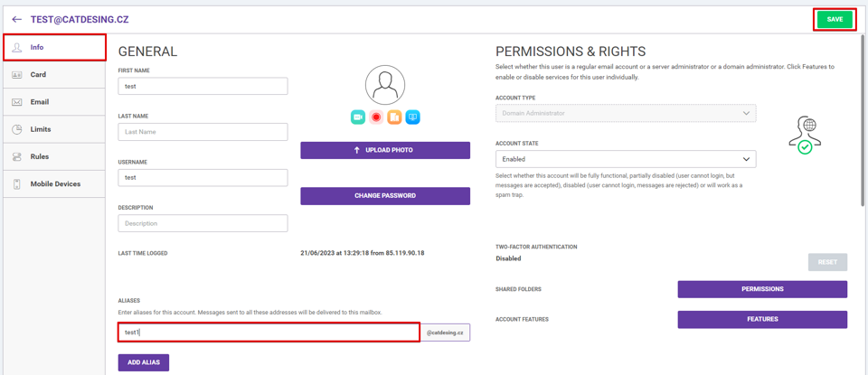This screenshot has height=375, width=868.
Task: Click into the Last Name field
Action: [x=203, y=132]
